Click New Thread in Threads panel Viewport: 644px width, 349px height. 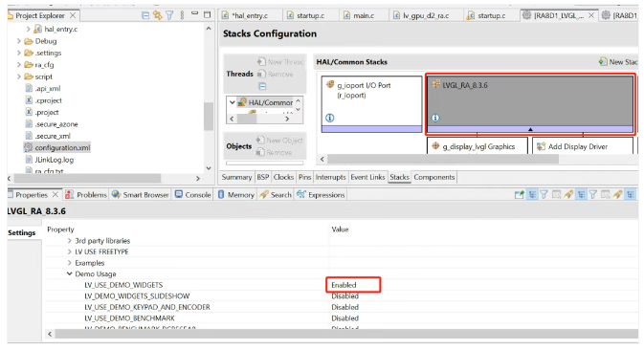[280, 61]
